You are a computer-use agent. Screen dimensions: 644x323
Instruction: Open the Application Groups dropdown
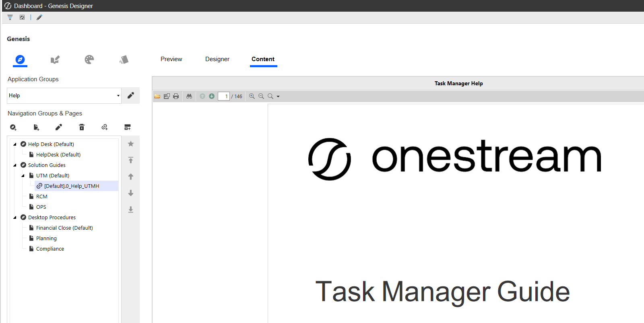pyautogui.click(x=118, y=96)
